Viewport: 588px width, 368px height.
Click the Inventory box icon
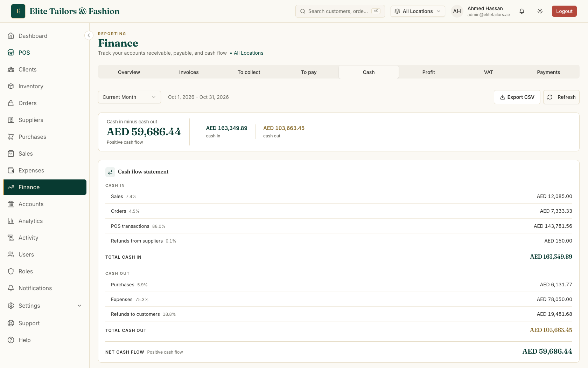pyautogui.click(x=11, y=86)
